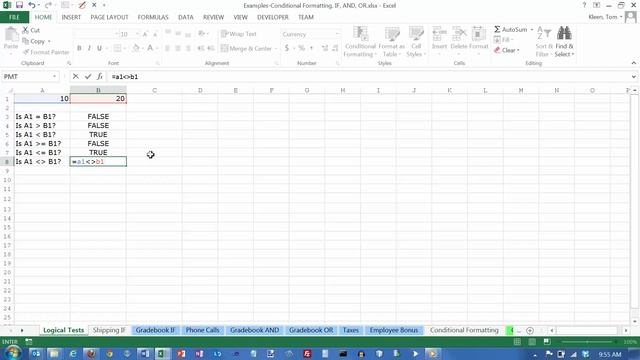Select cell B1 containing 20

[98, 98]
